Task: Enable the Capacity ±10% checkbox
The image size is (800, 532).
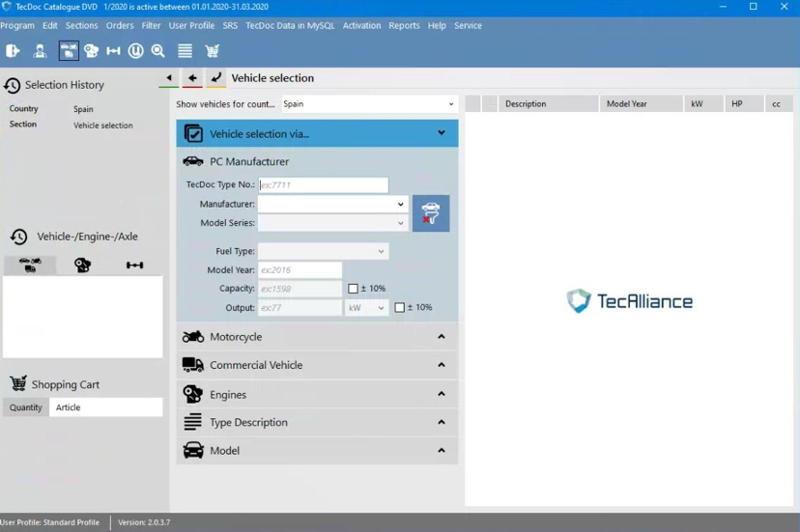Action: click(x=353, y=289)
